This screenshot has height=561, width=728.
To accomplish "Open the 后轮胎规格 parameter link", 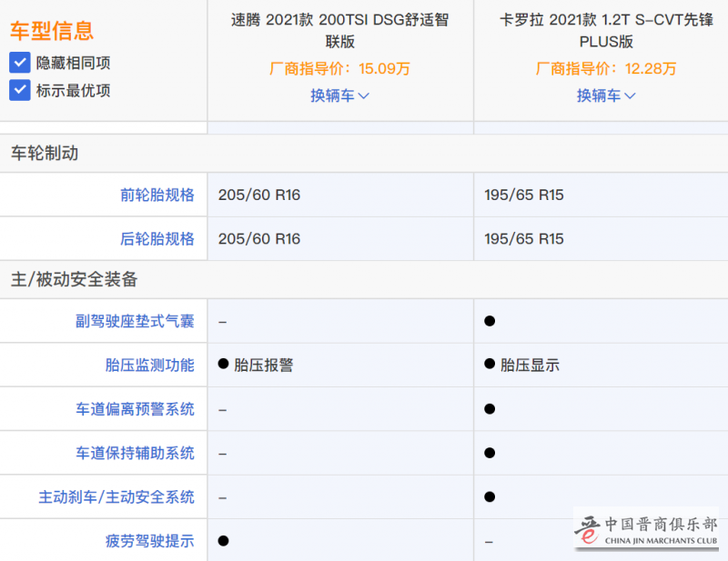I will tap(157, 239).
